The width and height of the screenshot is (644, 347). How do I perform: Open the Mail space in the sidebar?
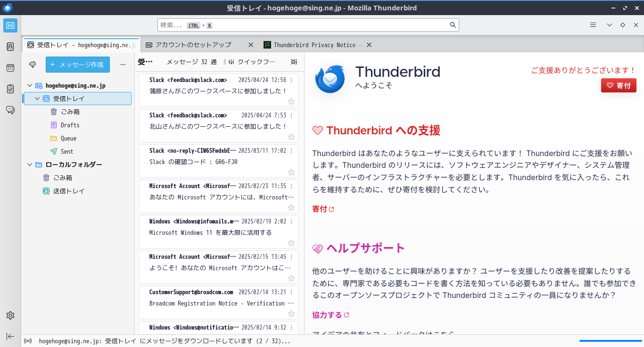click(10, 25)
